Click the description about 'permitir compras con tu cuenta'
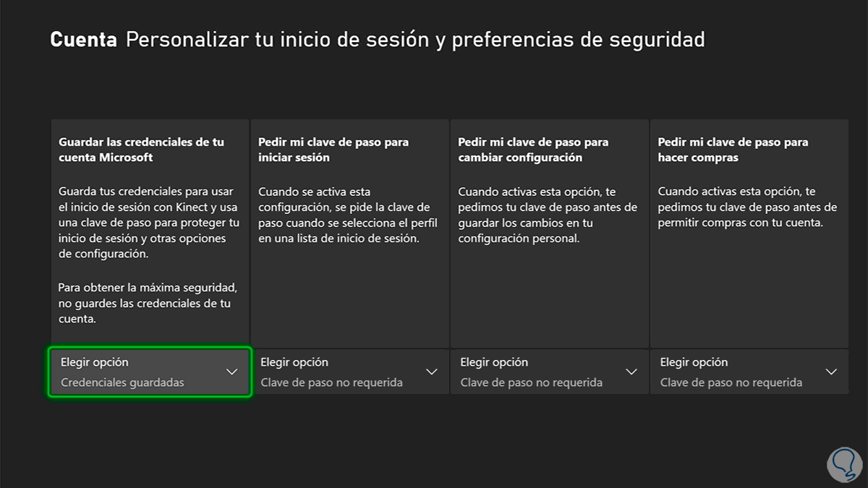Screen dimensions: 868x488 (746, 207)
